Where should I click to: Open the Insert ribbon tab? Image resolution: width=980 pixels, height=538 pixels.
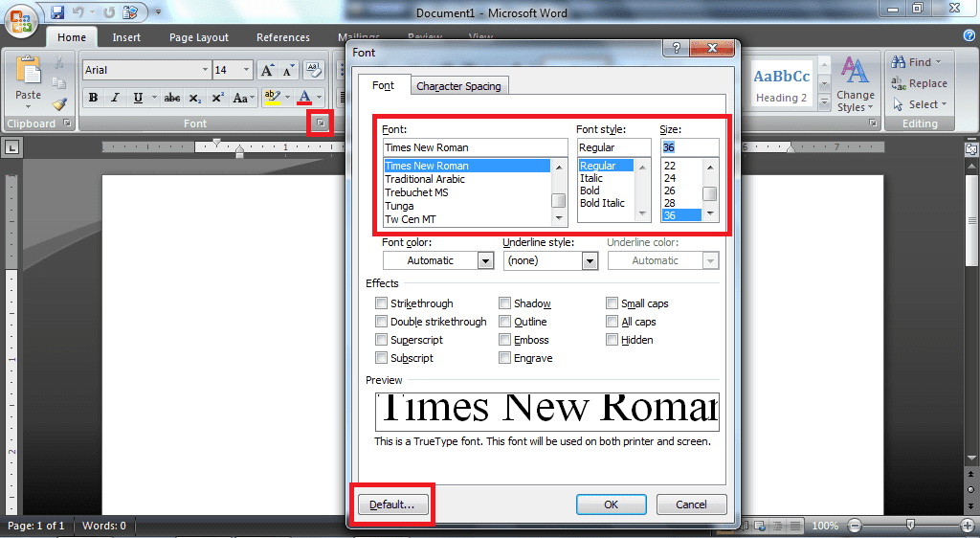(x=126, y=37)
